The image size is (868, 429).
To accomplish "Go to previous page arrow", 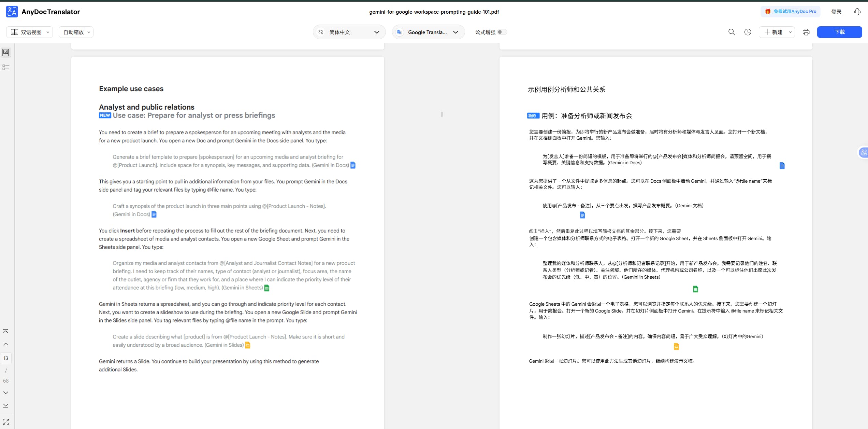I will coord(6,344).
